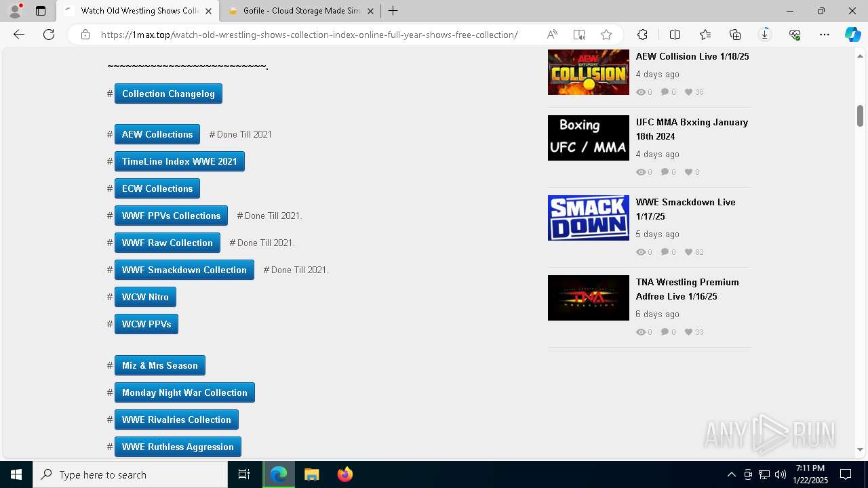Show hidden tray icons chevron
868x488 pixels.
click(x=731, y=474)
